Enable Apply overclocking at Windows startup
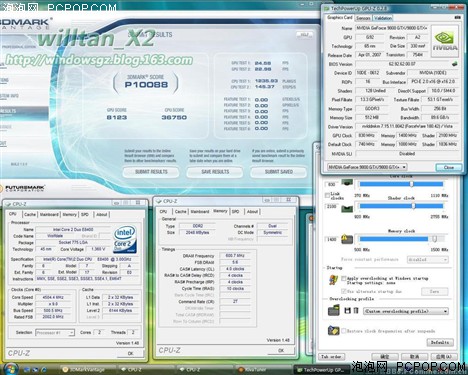468x375 pixels. point(344,278)
